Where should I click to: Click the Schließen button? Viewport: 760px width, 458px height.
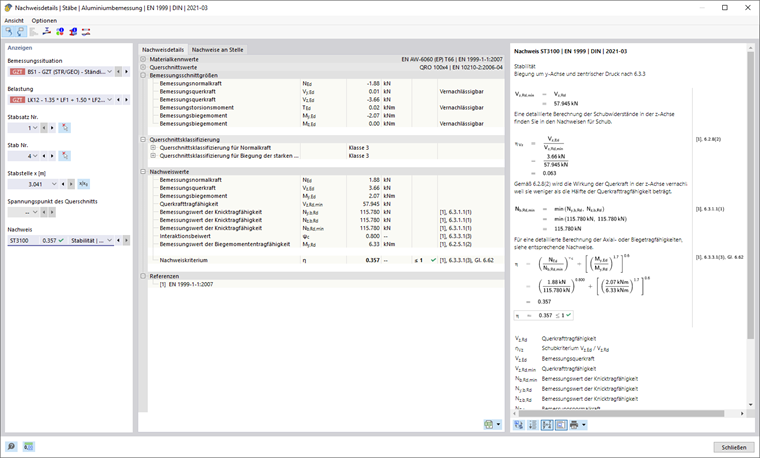pyautogui.click(x=733, y=447)
